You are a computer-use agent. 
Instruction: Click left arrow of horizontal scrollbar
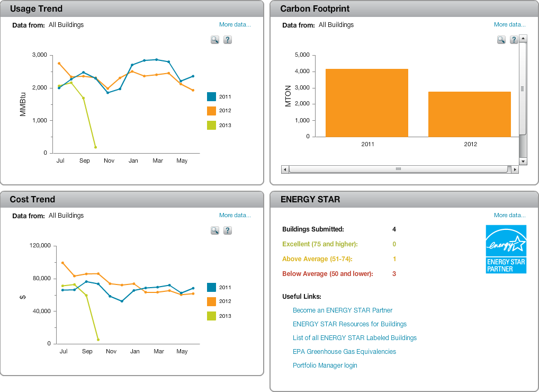coord(285,169)
